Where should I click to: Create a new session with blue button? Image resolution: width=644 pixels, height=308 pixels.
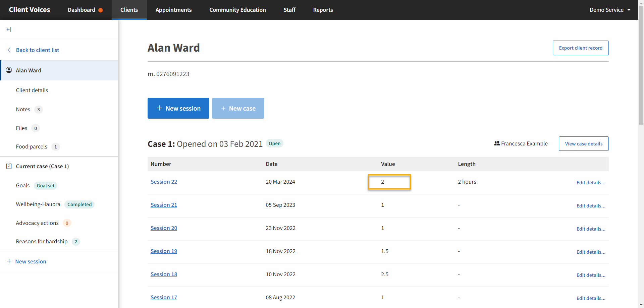tap(178, 108)
